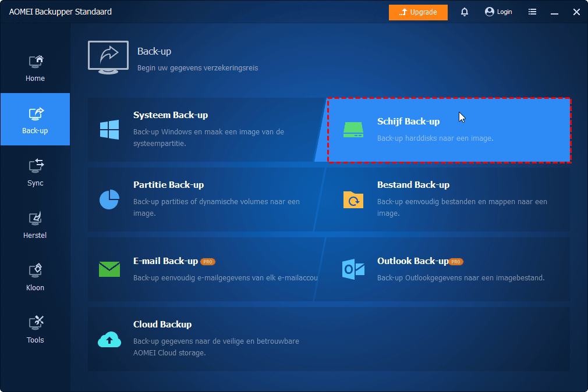Image resolution: width=588 pixels, height=392 pixels.
Task: Open the hamburger menu list icon
Action: [x=532, y=12]
